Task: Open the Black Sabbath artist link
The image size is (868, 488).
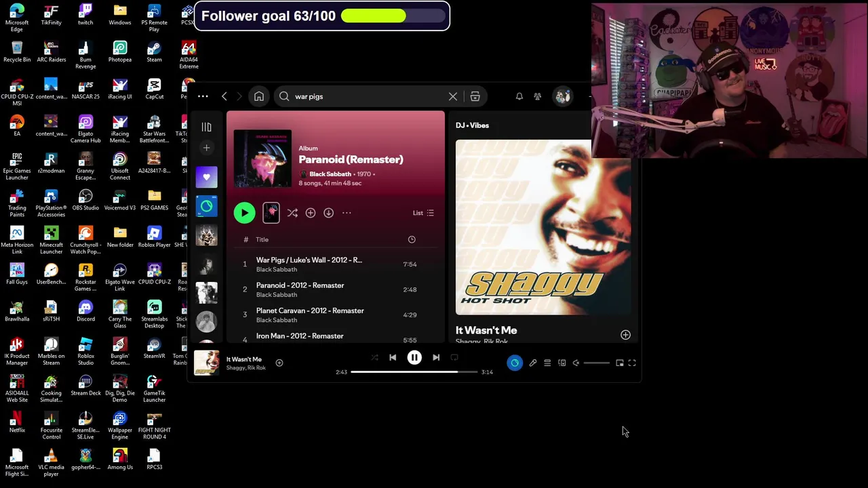Action: pos(330,174)
